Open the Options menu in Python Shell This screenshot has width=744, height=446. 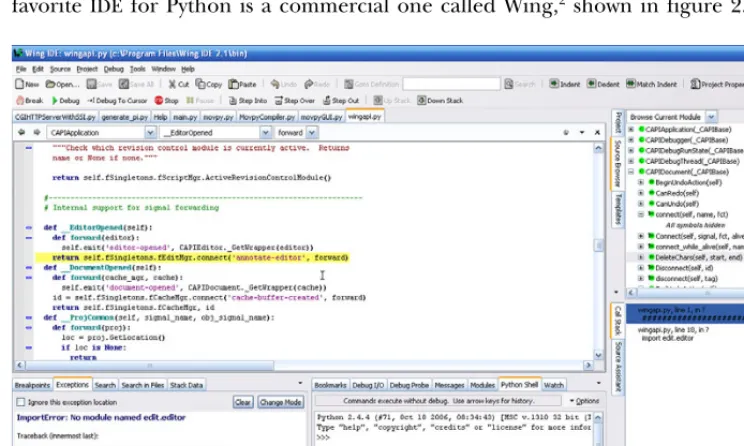pos(584,401)
